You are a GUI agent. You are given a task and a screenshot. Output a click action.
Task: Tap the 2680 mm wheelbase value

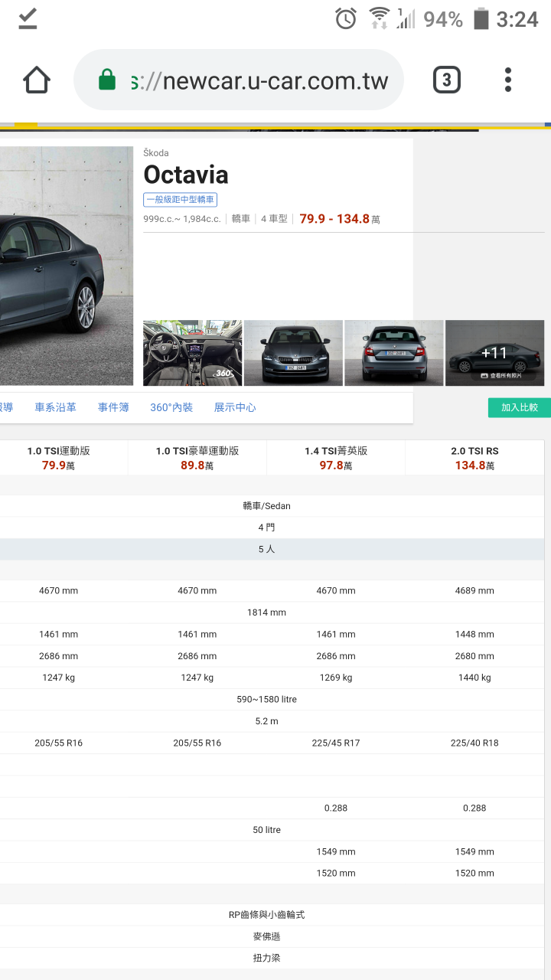click(x=475, y=656)
